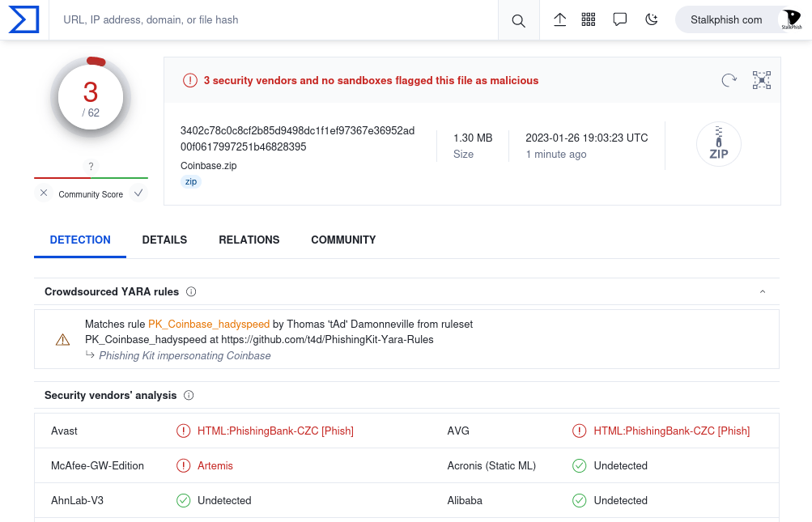Toggle dark mode with the moon icon
812x522 pixels.
[x=651, y=19]
